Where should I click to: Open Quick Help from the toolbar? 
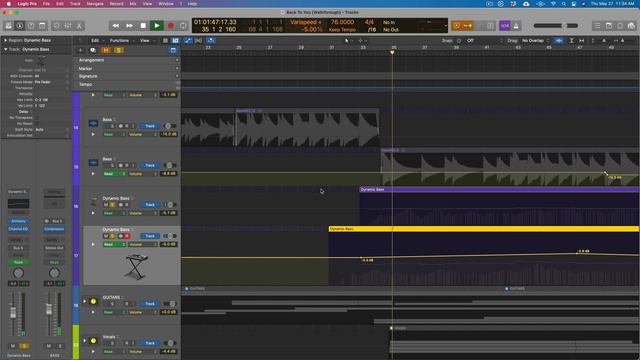click(x=31, y=26)
